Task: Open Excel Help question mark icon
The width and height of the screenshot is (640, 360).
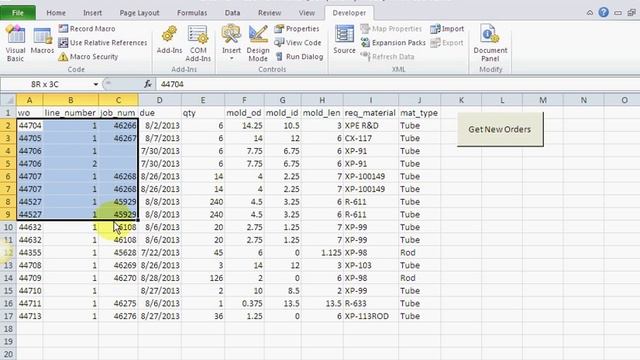Action: [603, 12]
